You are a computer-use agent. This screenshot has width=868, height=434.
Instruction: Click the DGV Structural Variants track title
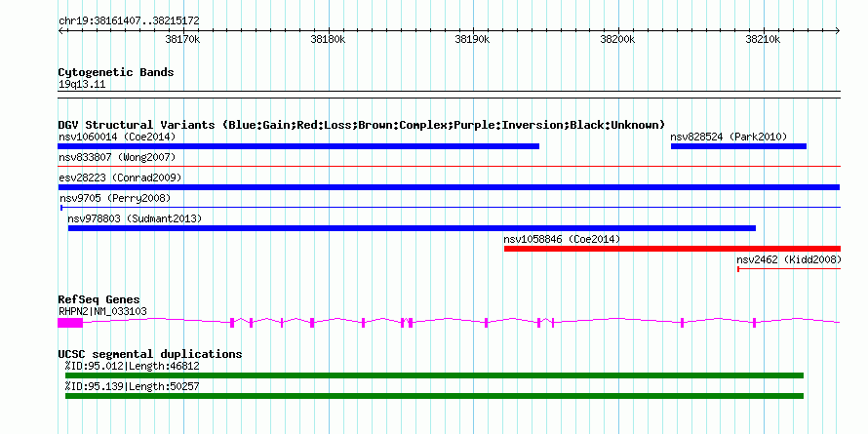(x=362, y=125)
